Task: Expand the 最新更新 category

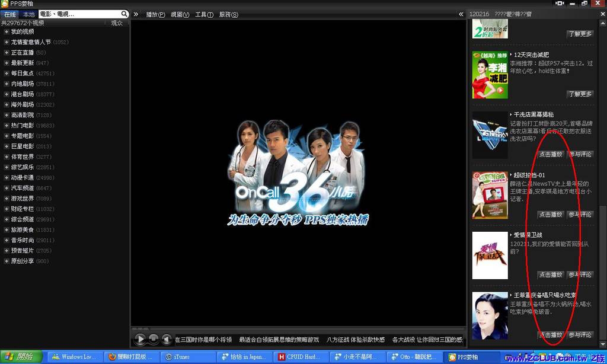Action: click(6, 63)
